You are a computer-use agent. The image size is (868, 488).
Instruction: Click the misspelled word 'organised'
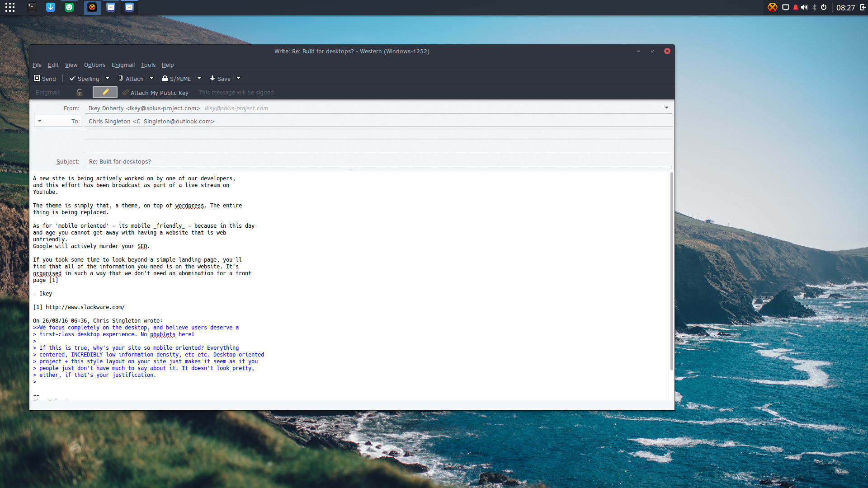pos(47,273)
